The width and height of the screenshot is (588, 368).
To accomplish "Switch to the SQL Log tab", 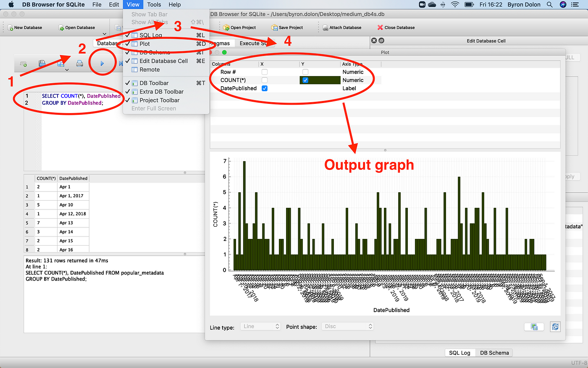I will (x=459, y=353).
